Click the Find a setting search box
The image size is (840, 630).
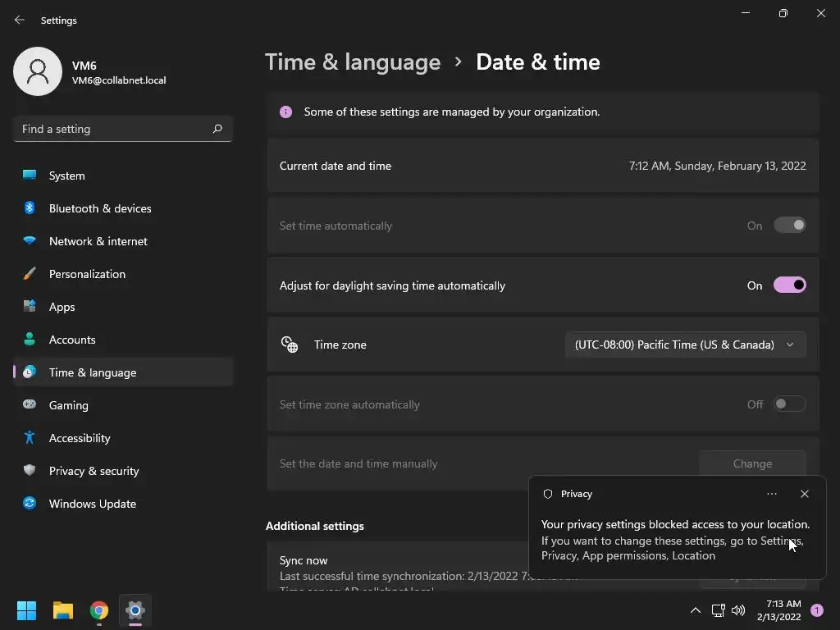tap(115, 129)
